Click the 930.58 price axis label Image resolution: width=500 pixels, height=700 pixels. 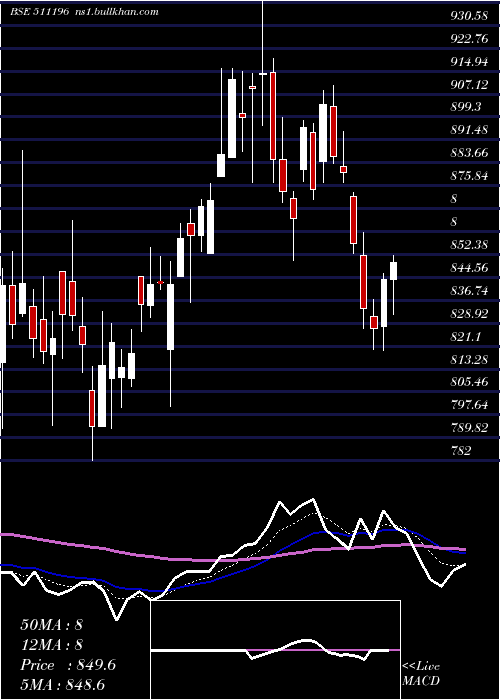point(469,16)
